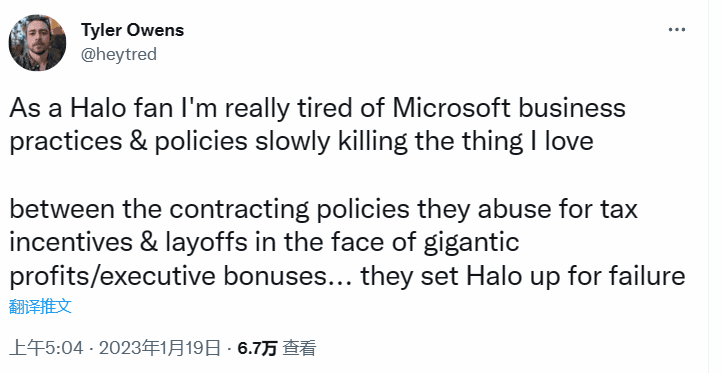723x373 pixels.
Task: Click 'slowly killing' in the first paragraph
Action: point(332,142)
